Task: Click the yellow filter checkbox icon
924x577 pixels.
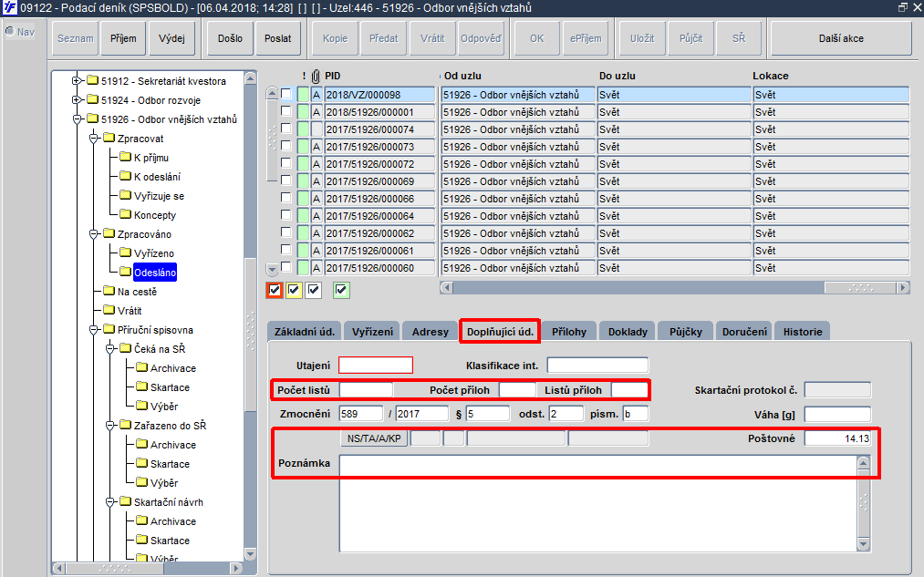Action: click(x=294, y=290)
